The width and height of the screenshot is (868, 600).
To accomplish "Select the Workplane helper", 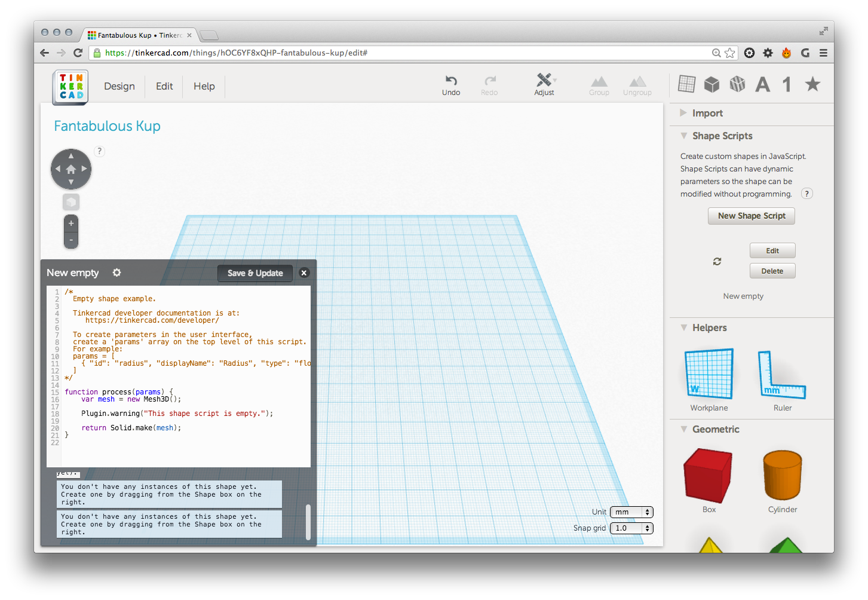I will (x=708, y=375).
